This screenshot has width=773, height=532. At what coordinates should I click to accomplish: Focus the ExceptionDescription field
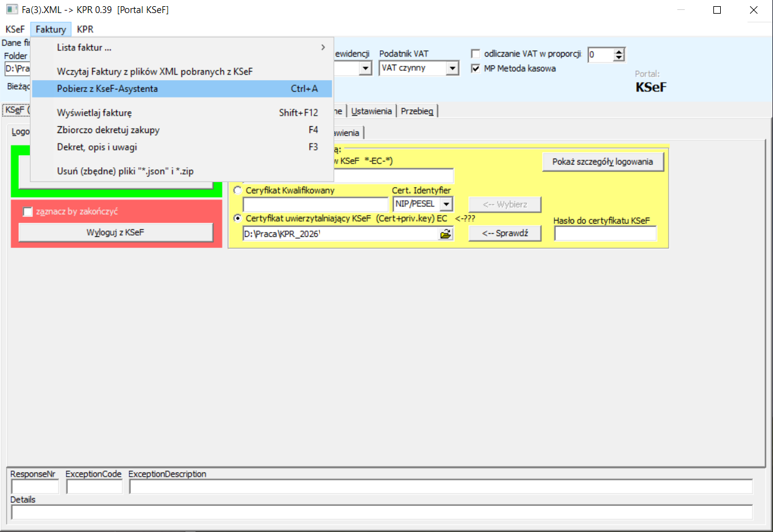[x=441, y=487]
